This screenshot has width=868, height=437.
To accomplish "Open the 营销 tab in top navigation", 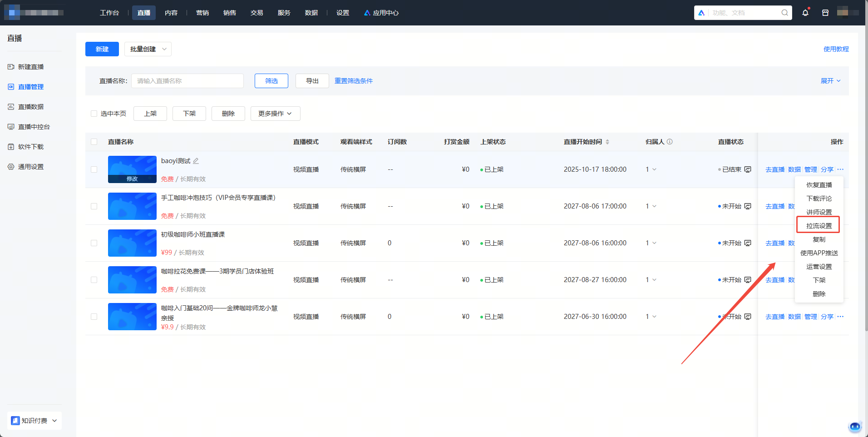I will pyautogui.click(x=202, y=13).
